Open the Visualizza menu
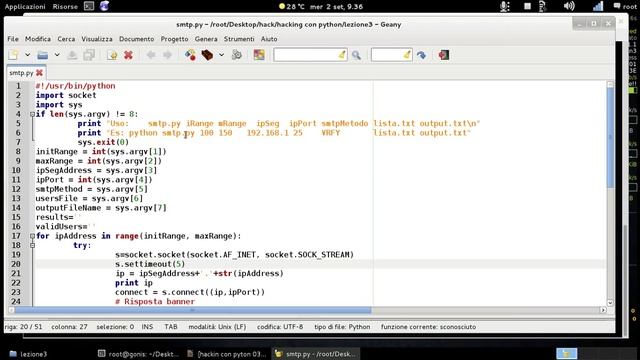 (x=97, y=39)
